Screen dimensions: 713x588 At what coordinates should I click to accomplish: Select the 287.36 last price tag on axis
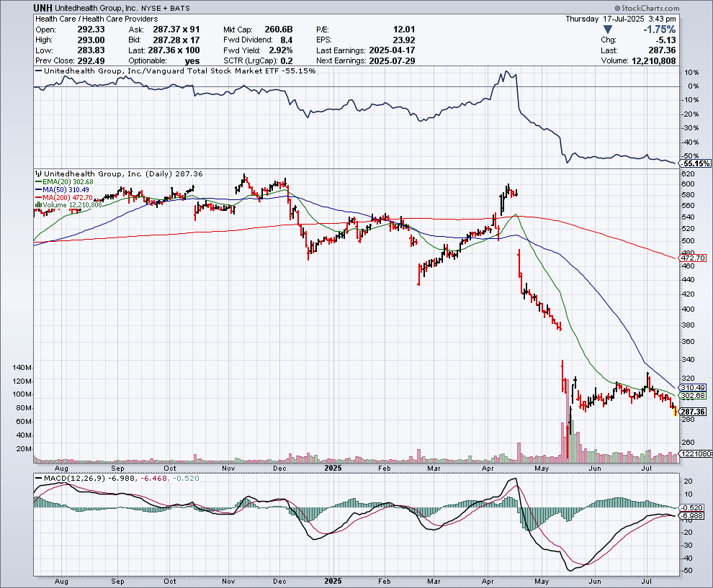point(693,412)
